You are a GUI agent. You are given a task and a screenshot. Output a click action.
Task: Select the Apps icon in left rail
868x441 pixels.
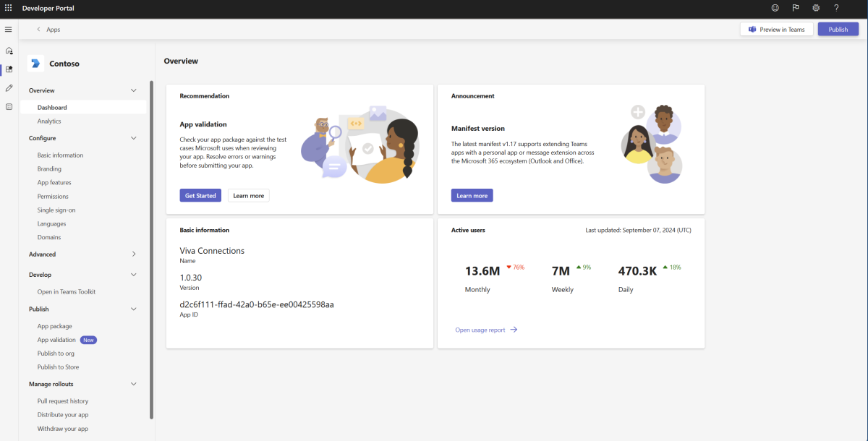coord(9,69)
